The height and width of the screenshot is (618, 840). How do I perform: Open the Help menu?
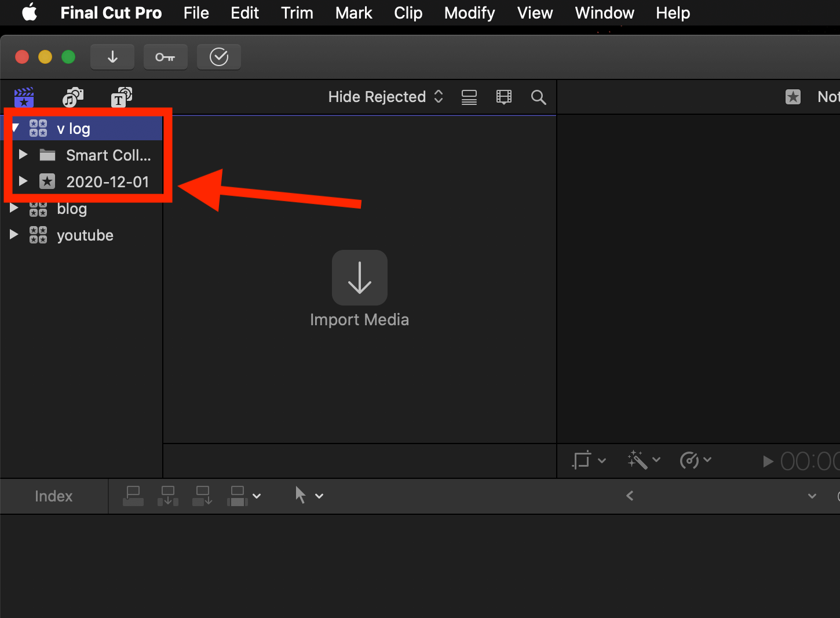(673, 13)
